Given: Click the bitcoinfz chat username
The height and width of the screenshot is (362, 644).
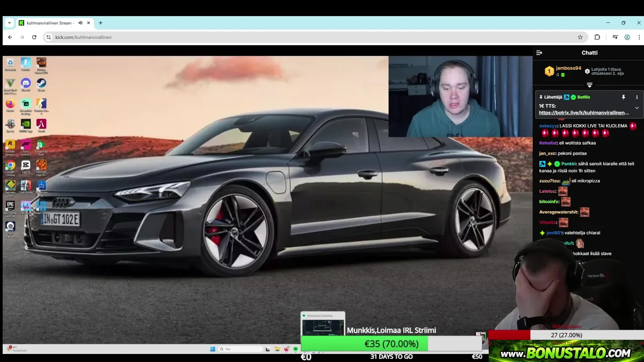Looking at the screenshot, I should 549,202.
